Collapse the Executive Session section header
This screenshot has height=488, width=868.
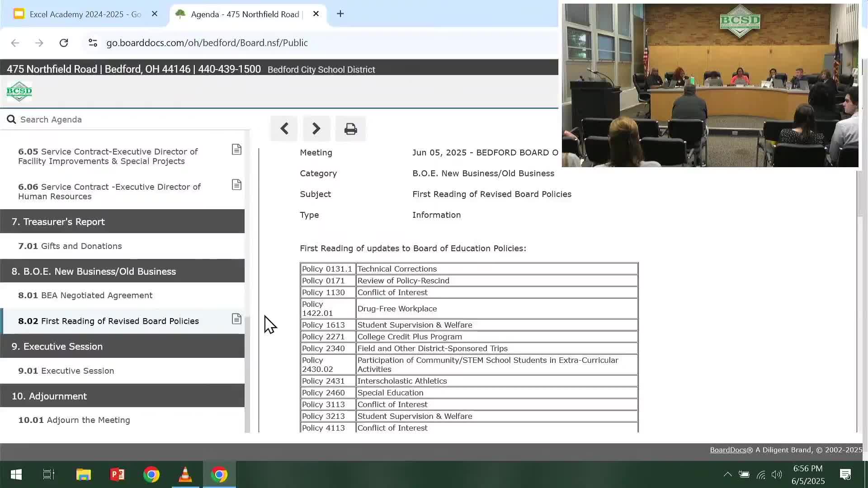click(122, 346)
